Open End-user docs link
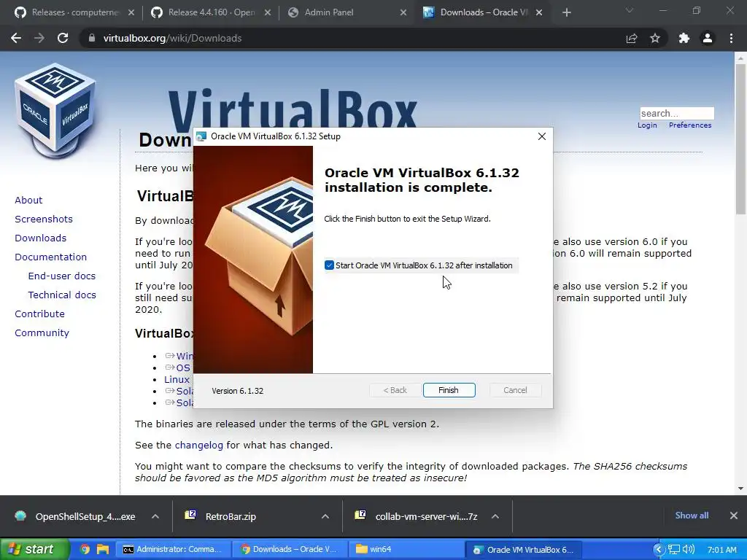The width and height of the screenshot is (747, 560). click(x=62, y=276)
